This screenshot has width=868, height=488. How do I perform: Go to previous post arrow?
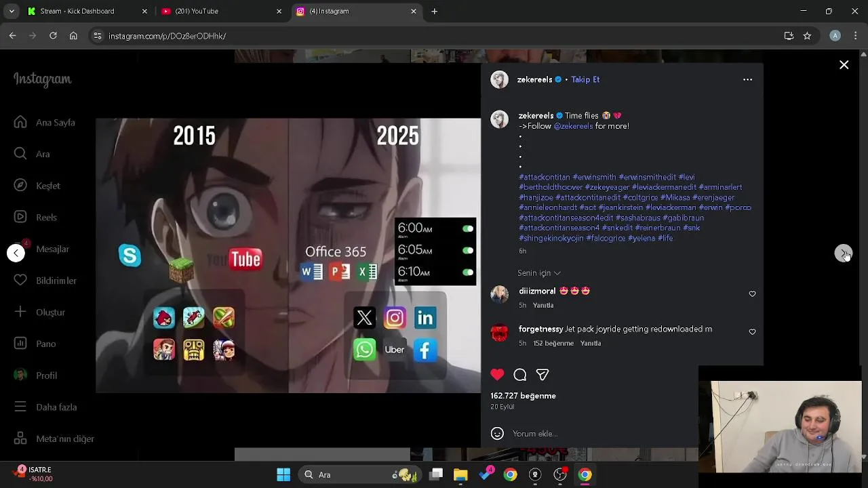[16, 253]
